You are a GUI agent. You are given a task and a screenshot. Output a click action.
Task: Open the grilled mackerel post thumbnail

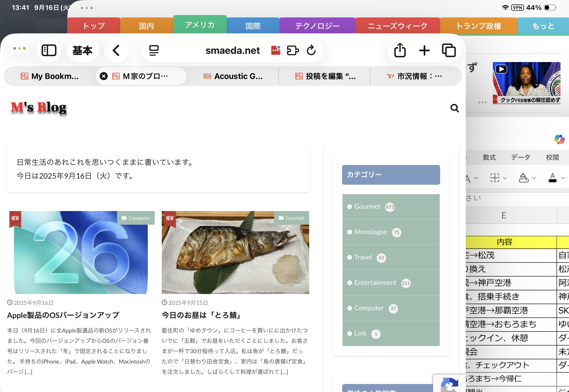click(235, 252)
